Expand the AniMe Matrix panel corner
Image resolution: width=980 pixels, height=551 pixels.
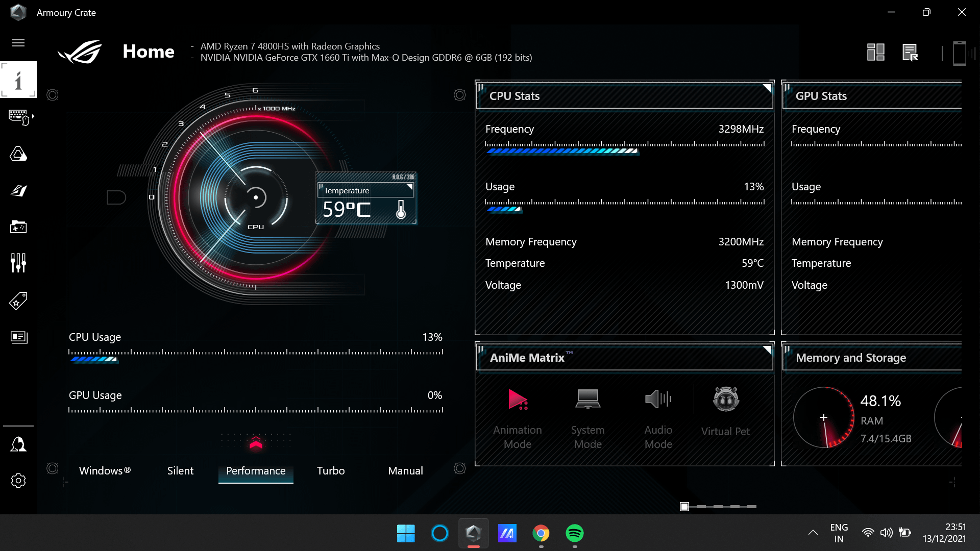[x=767, y=349]
